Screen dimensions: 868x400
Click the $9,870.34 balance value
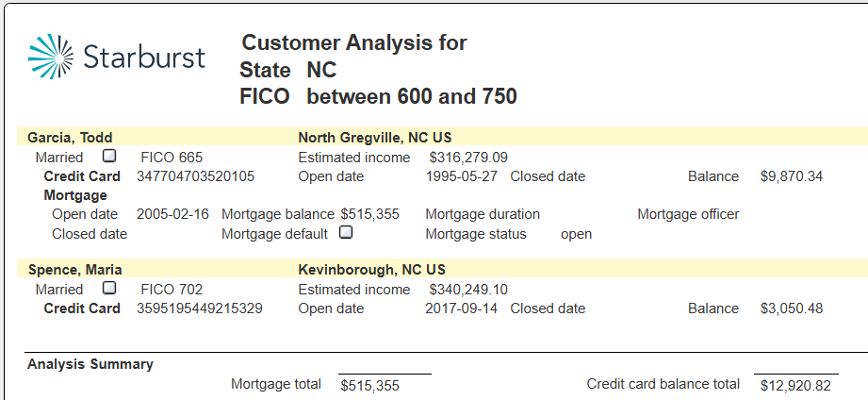792,176
